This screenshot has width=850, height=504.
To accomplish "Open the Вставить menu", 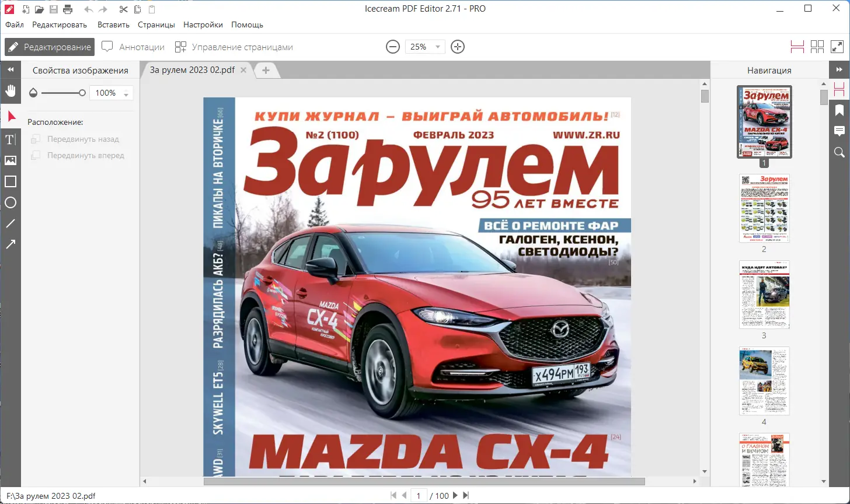I will click(x=113, y=25).
